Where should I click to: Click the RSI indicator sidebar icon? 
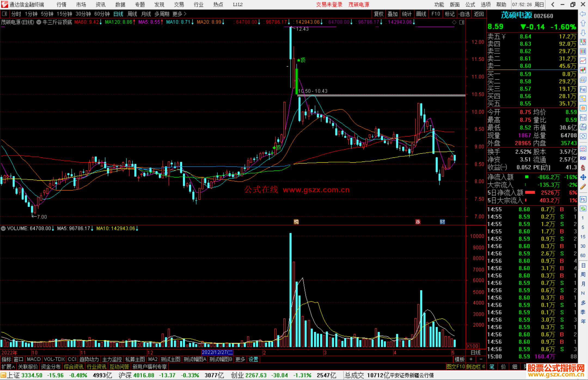point(583,158)
